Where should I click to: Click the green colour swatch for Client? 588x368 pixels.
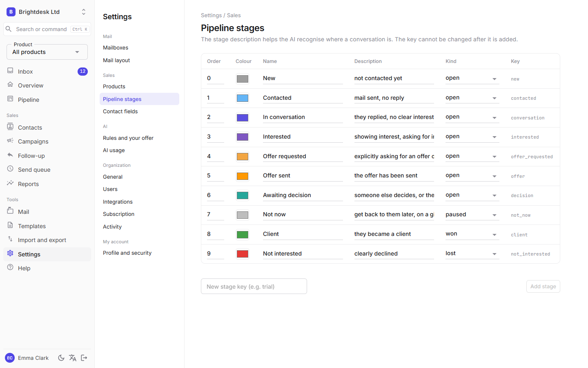(x=243, y=234)
